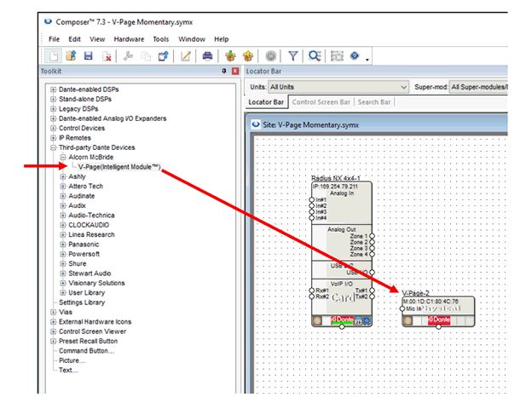Click Command Button... item
Image resolution: width=532 pixels, height=409 pixels.
pyautogui.click(x=86, y=351)
